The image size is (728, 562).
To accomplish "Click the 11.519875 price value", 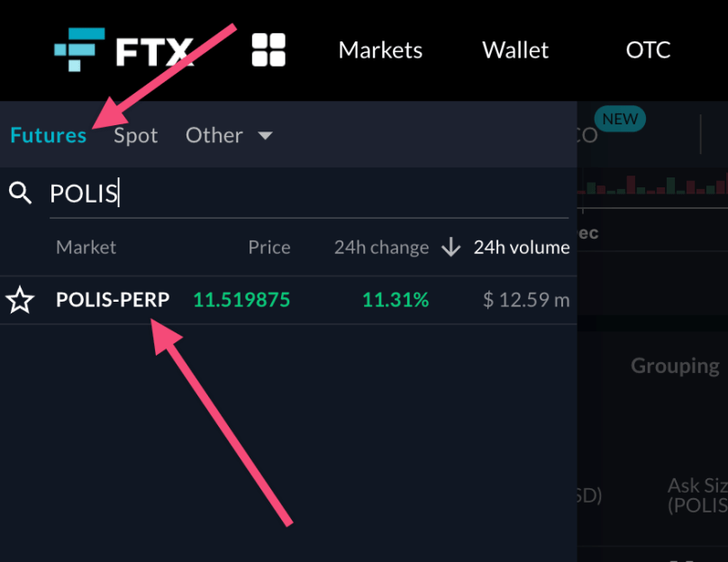I will [241, 300].
